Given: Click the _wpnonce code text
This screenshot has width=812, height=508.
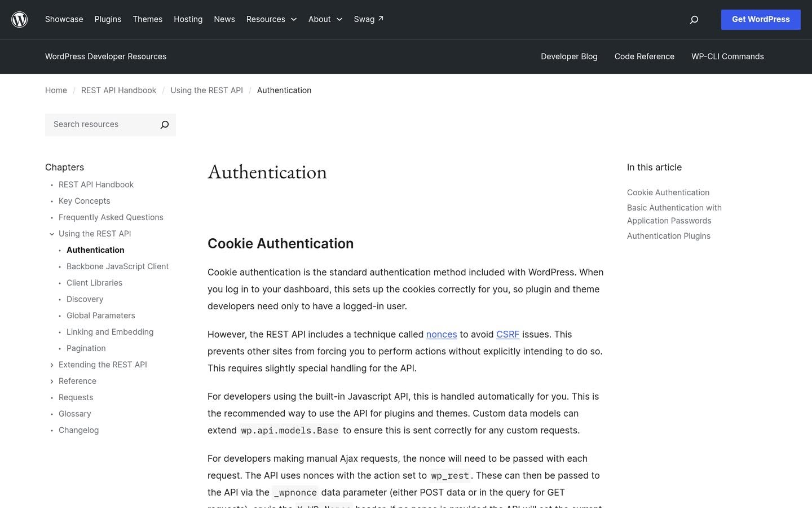Looking at the screenshot, I should tap(295, 493).
